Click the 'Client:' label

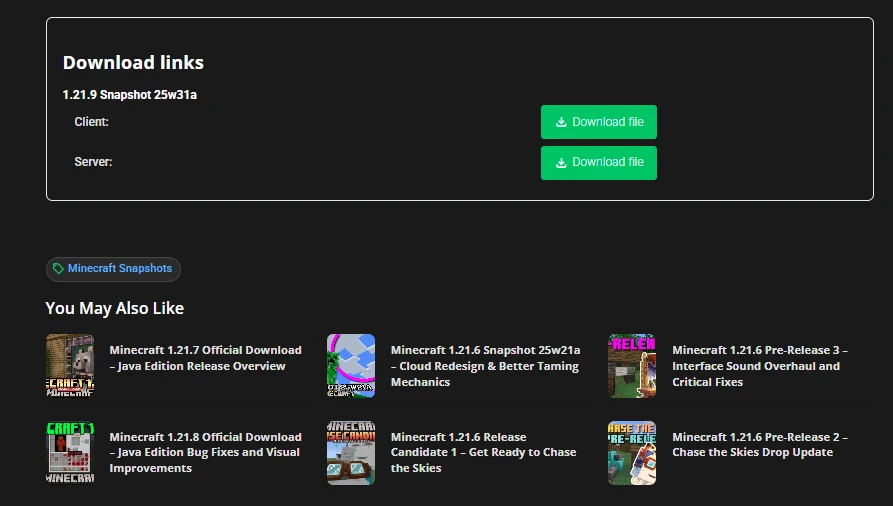click(91, 122)
